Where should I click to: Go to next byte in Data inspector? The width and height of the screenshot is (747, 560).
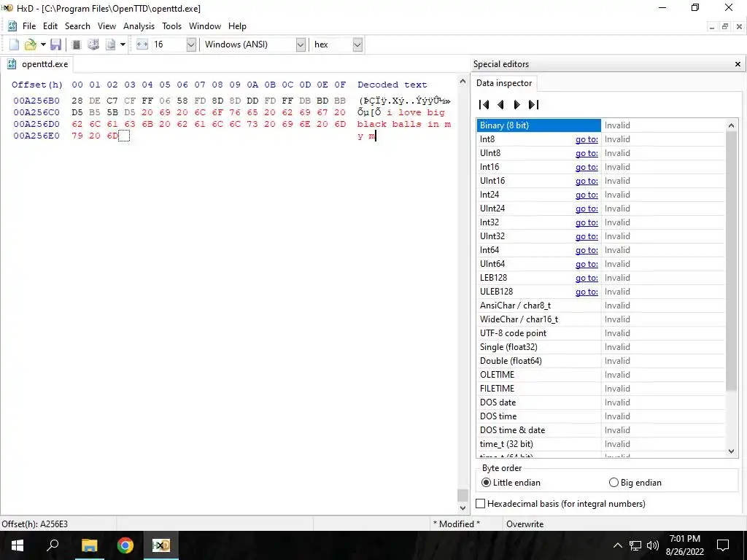(517, 104)
